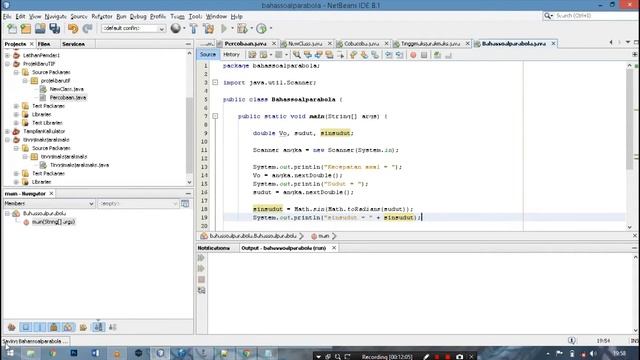Click the Projects panel vertical scrollbar
This screenshot has width=640, height=360.
[189, 135]
